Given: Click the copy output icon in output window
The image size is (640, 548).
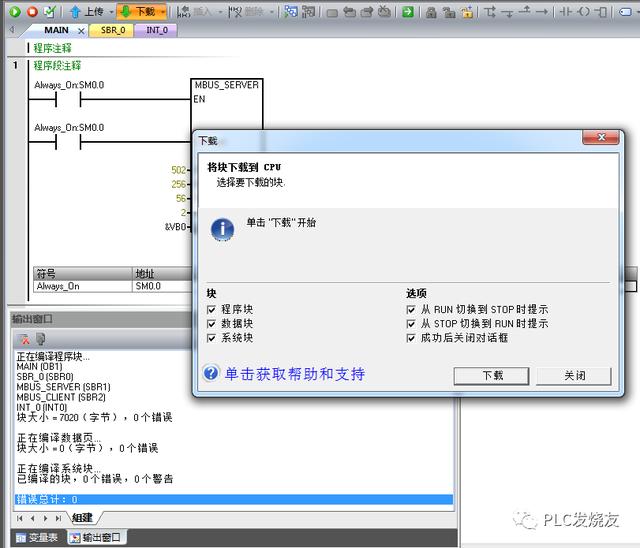Looking at the screenshot, I should coord(40,340).
